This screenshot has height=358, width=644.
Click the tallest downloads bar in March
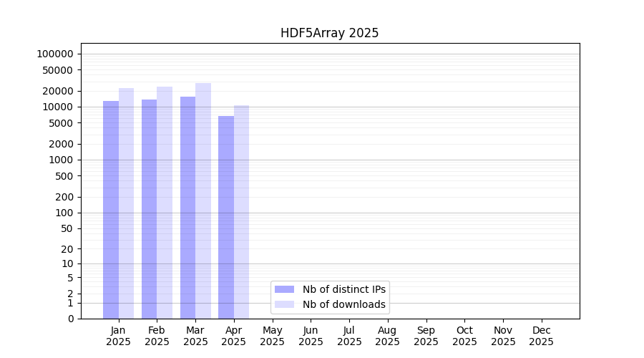click(203, 200)
